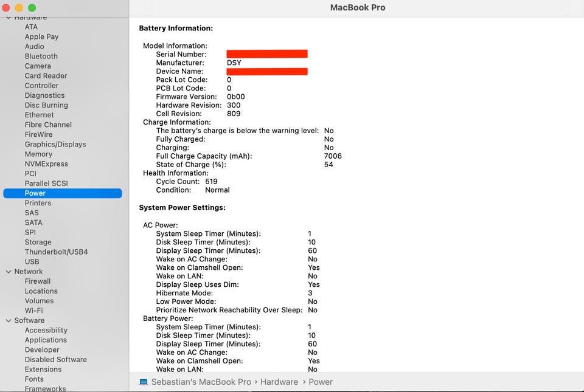The height and width of the screenshot is (392, 584).
Task: Select Thunderbolt/USB4 in the sidebar
Action: [56, 252]
